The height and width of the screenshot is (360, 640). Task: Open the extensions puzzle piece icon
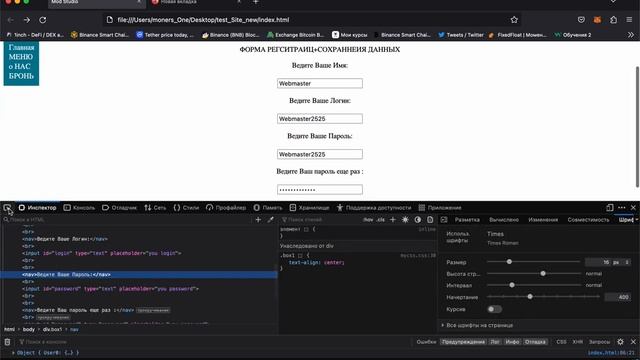613,20
